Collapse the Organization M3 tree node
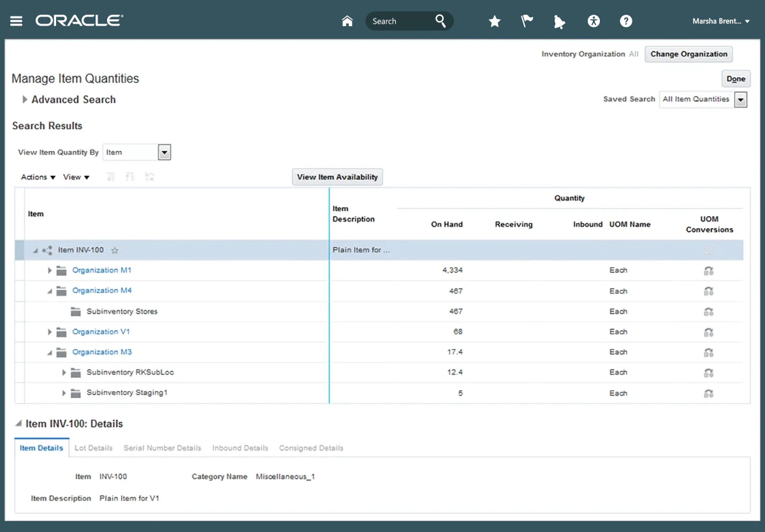 click(50, 352)
